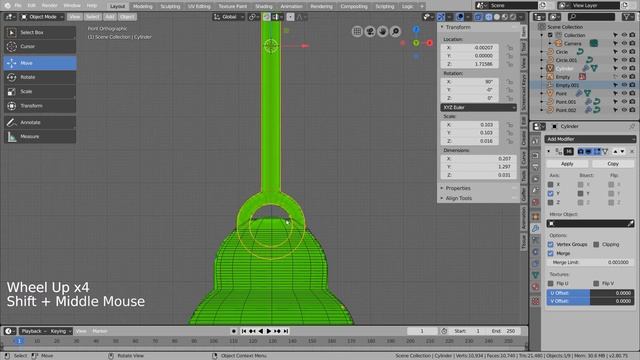Open the Object Data green triangle tab
Viewport: 640px width, 360px height.
[x=536, y=275]
